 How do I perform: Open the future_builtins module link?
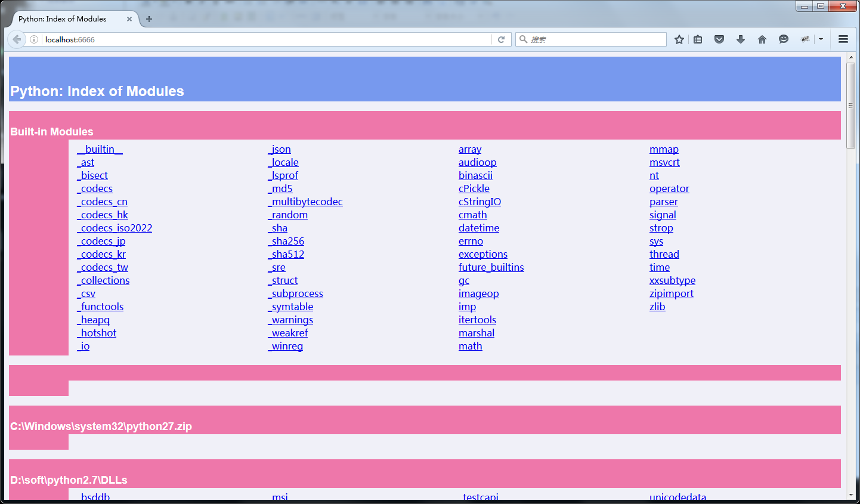click(491, 267)
